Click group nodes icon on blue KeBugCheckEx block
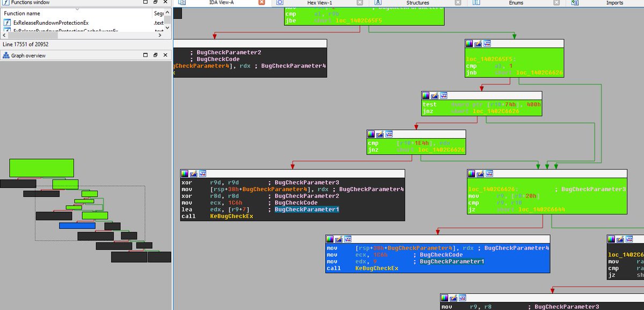This screenshot has height=310, width=644. (348, 239)
